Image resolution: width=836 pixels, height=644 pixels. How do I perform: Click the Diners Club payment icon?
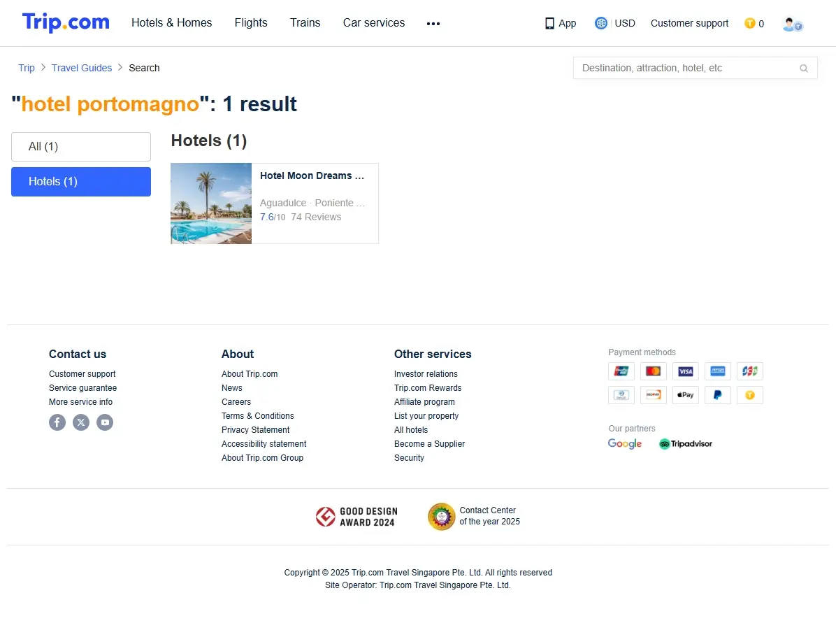(621, 395)
